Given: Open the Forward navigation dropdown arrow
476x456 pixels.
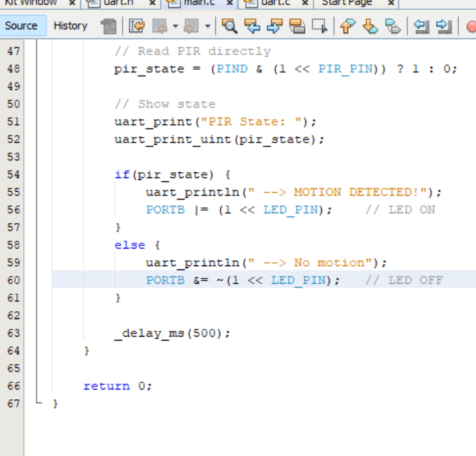Looking at the screenshot, I should tap(207, 26).
